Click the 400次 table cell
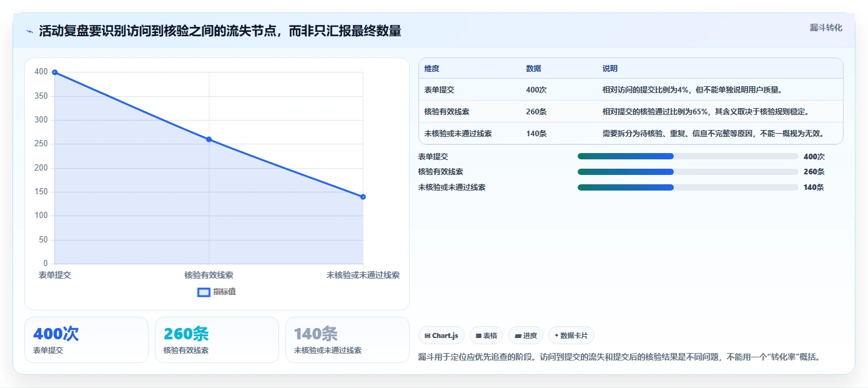This screenshot has width=868, height=388. [x=536, y=90]
